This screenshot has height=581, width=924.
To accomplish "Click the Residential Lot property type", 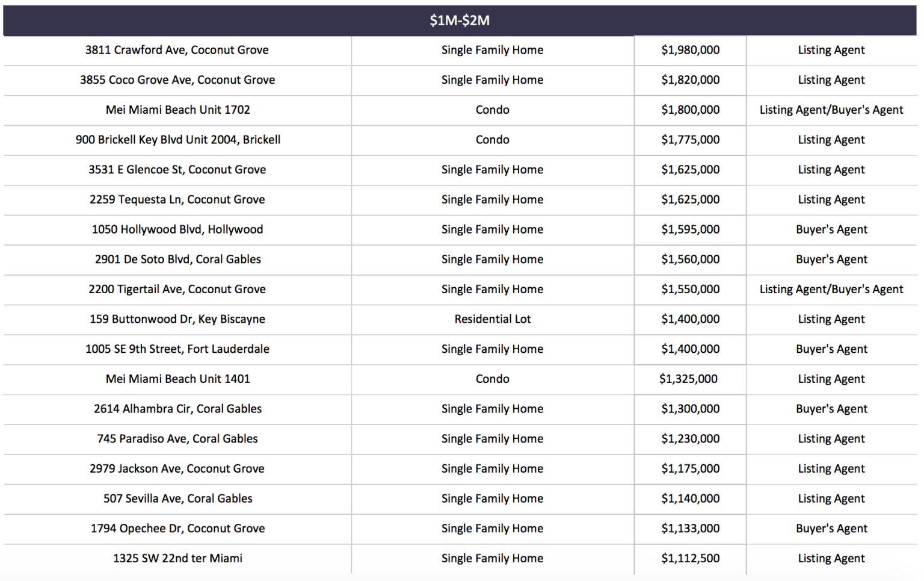I will [492, 319].
